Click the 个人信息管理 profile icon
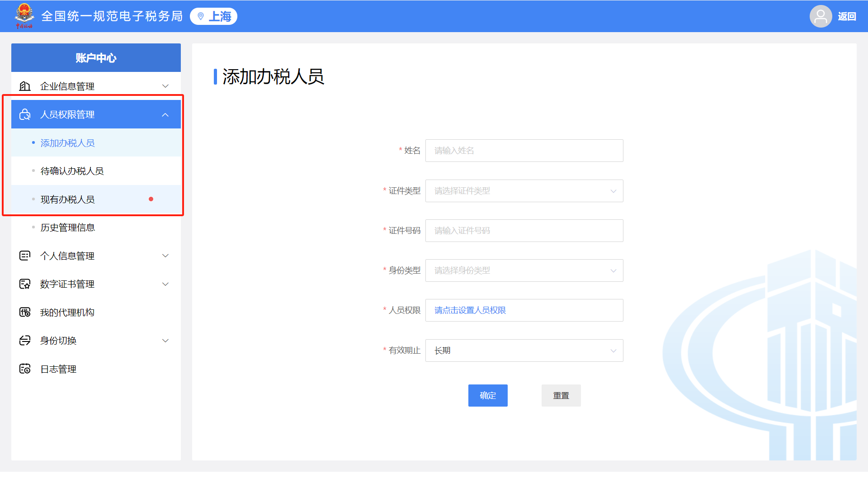The width and height of the screenshot is (868, 493). tap(24, 256)
